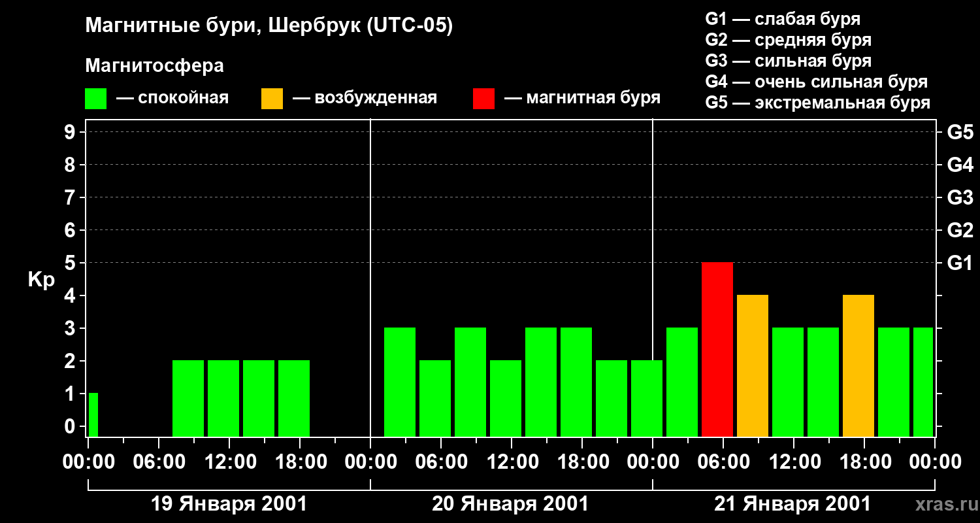Viewport: 980px width, 523px height.
Task: Select the short Kp 1 bar on 19 January
Action: [93, 415]
